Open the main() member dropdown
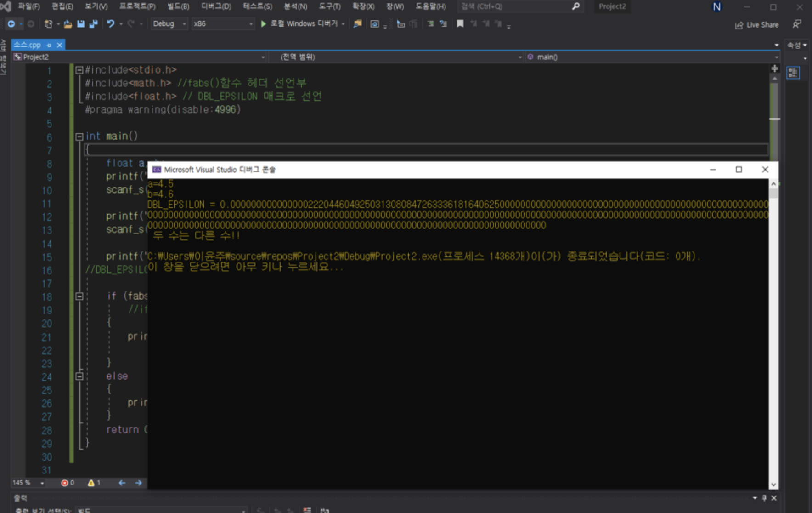812x513 pixels. pos(653,57)
